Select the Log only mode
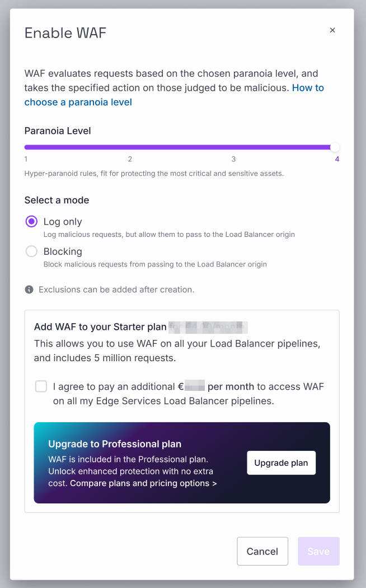Screen dimensions: 366x588 coord(31,221)
